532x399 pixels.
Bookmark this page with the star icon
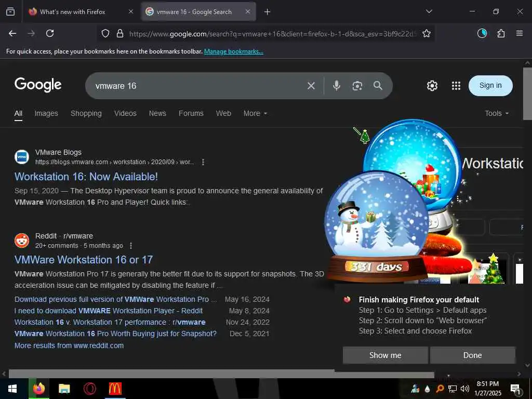[x=427, y=33]
